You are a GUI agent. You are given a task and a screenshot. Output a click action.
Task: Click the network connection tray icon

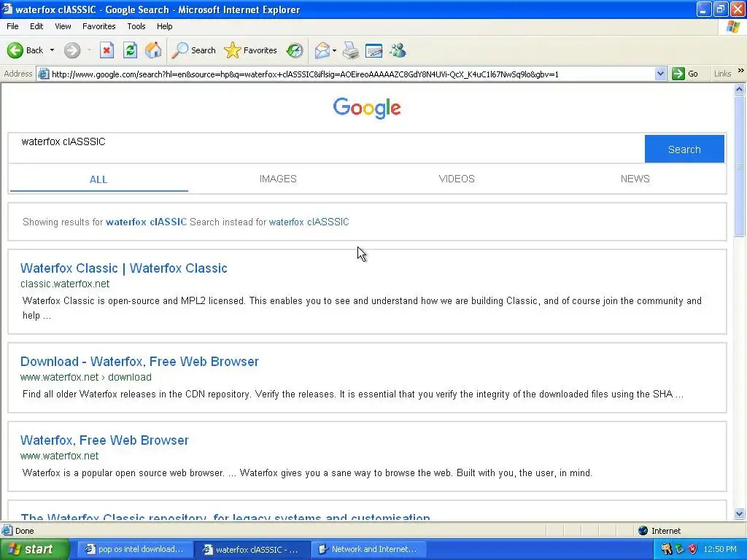pos(679,549)
